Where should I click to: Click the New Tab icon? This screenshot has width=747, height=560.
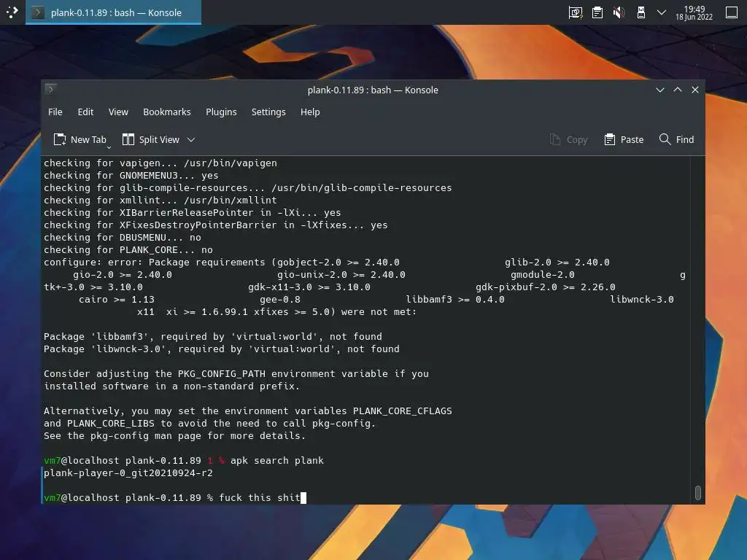click(x=60, y=139)
